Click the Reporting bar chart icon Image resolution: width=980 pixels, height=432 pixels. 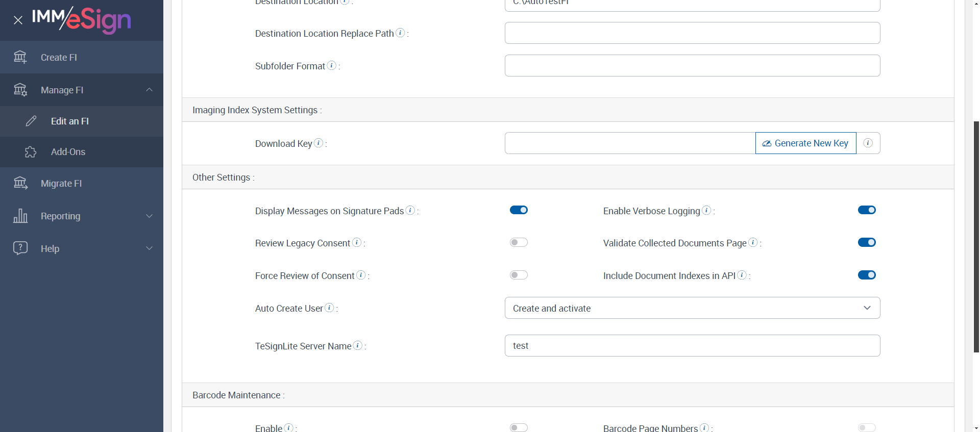[x=20, y=216]
